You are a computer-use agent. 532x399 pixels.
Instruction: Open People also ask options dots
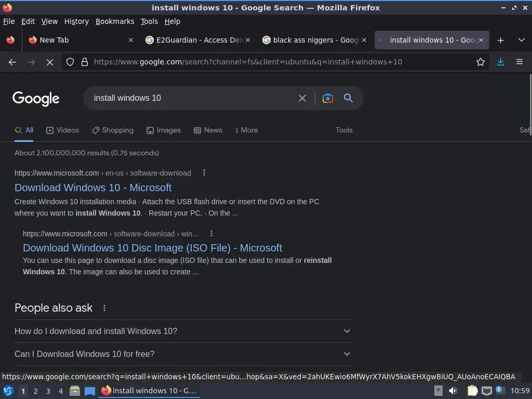tap(104, 308)
